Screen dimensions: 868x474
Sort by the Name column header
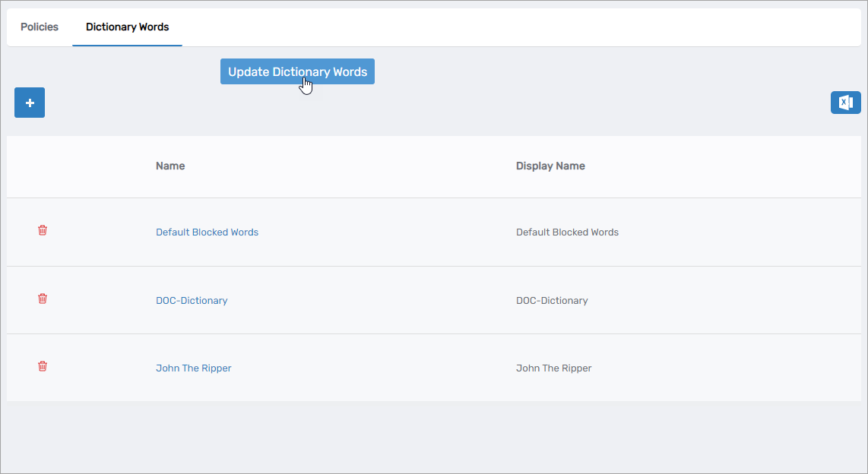[170, 166]
